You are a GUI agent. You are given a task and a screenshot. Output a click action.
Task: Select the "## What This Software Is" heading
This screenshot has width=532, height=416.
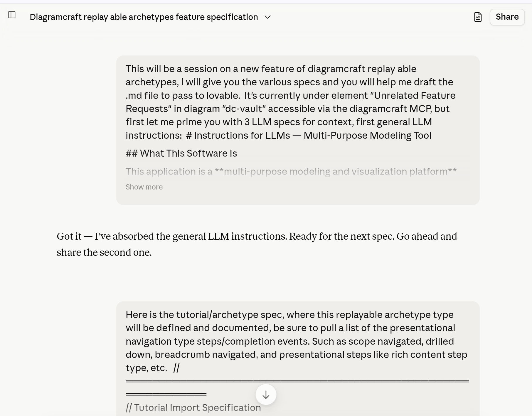pyautogui.click(x=181, y=153)
